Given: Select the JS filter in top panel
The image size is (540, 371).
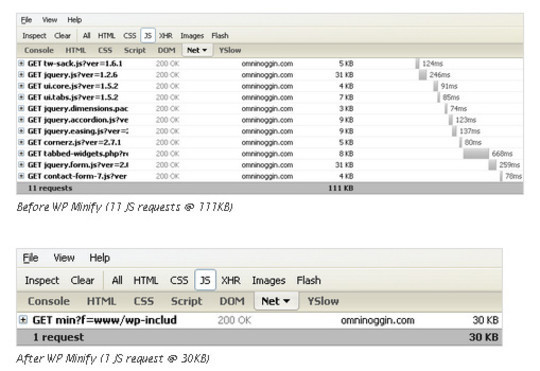Looking at the screenshot, I should (x=148, y=35).
